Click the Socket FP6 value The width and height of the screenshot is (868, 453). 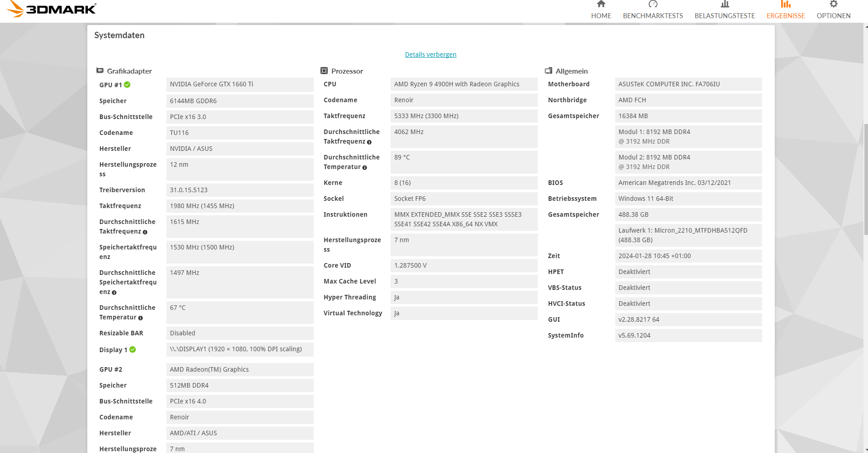click(x=464, y=199)
